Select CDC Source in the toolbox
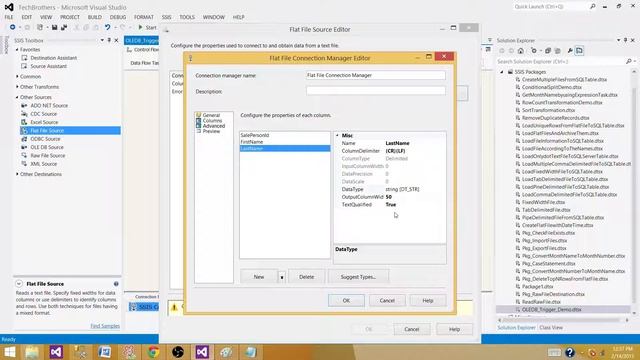 click(x=44, y=114)
